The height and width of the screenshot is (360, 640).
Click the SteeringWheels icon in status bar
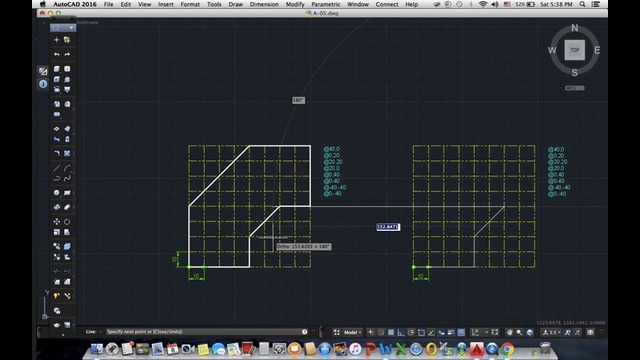click(530, 332)
